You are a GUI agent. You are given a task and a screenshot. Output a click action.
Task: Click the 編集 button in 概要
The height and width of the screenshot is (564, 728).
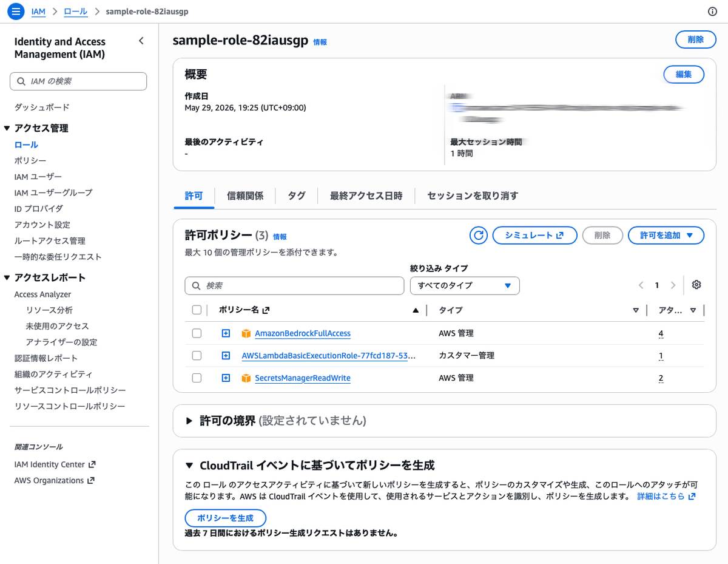pos(684,75)
